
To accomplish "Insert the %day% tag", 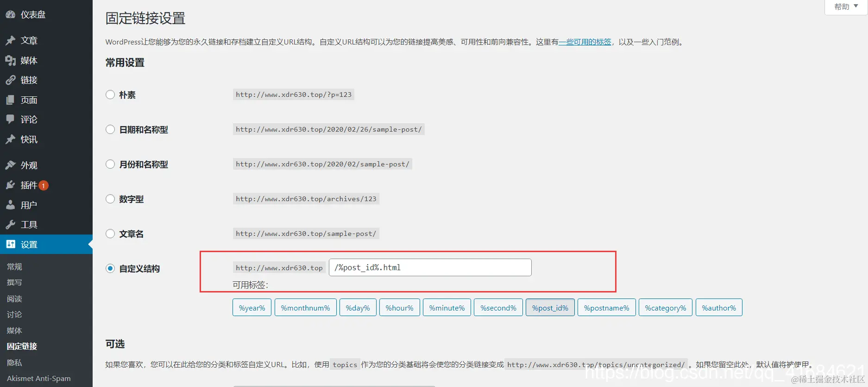I will coord(358,308).
